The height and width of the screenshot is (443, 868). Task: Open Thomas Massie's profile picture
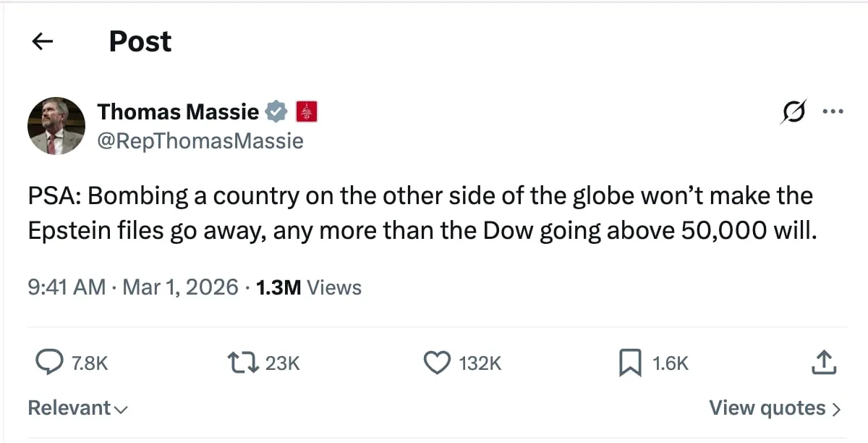click(56, 125)
